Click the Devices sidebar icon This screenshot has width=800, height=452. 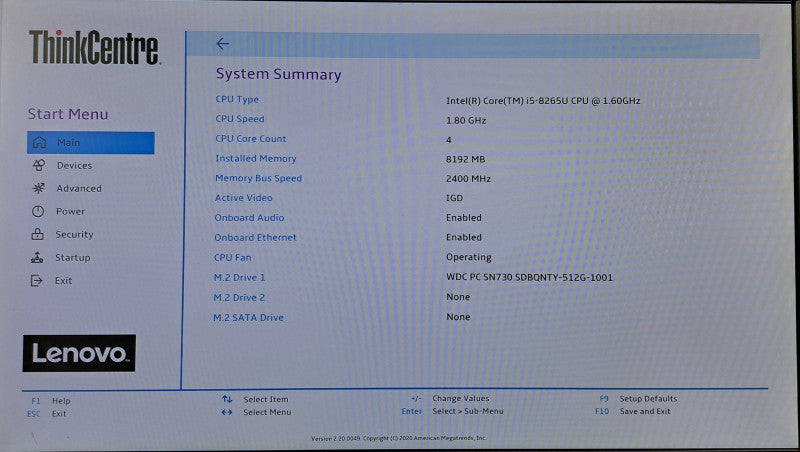tap(39, 165)
